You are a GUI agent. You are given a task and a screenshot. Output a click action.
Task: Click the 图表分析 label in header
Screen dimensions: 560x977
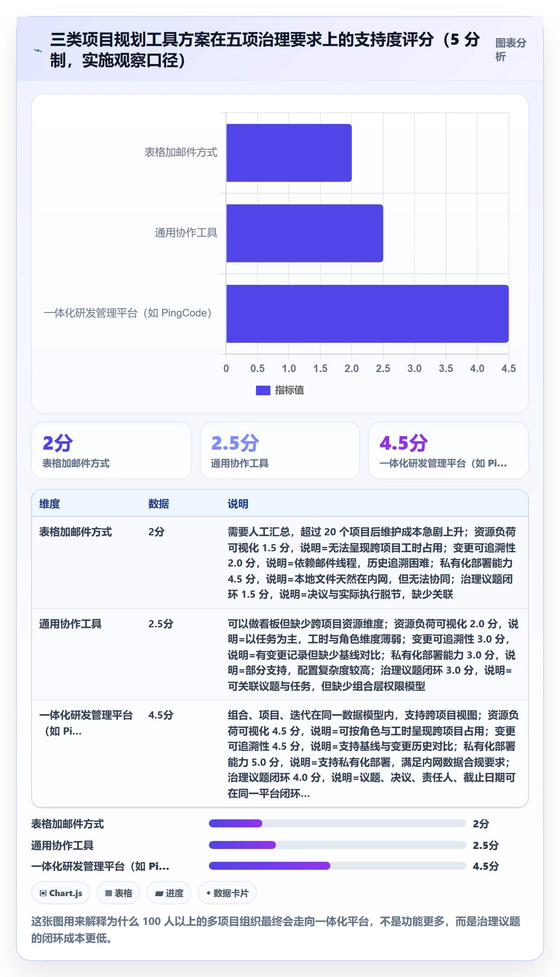(x=511, y=50)
